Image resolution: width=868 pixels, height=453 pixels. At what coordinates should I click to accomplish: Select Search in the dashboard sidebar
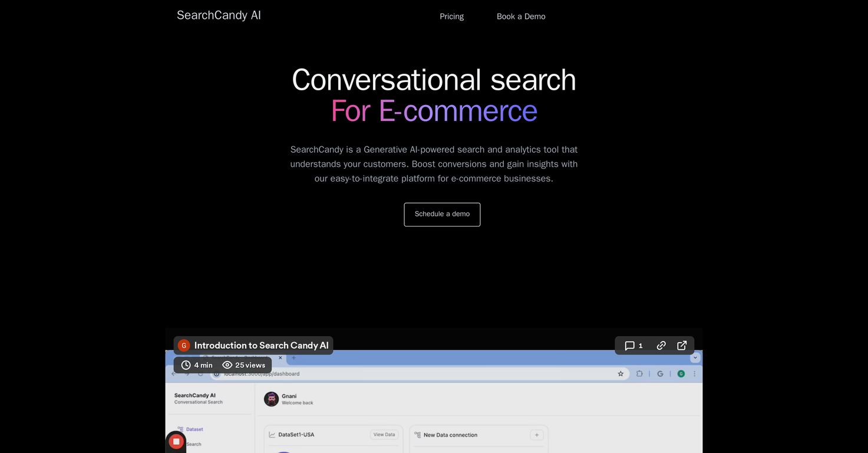click(x=193, y=444)
